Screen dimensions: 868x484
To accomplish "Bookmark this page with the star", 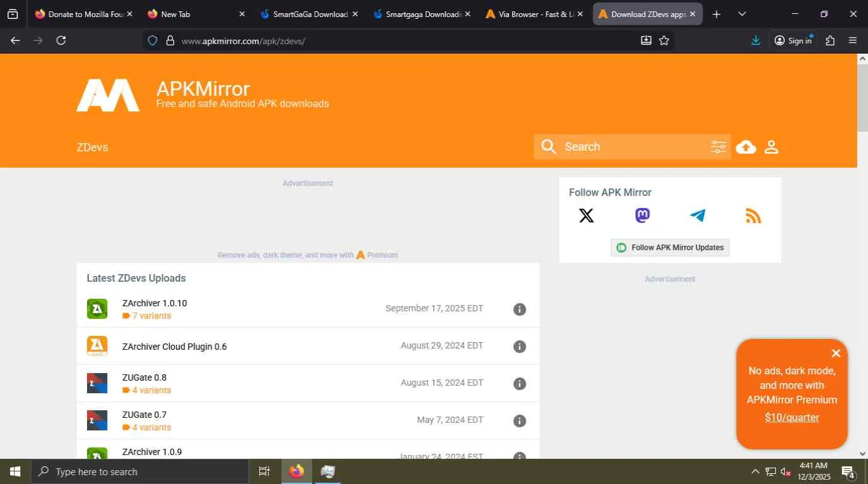I will click(x=664, y=40).
